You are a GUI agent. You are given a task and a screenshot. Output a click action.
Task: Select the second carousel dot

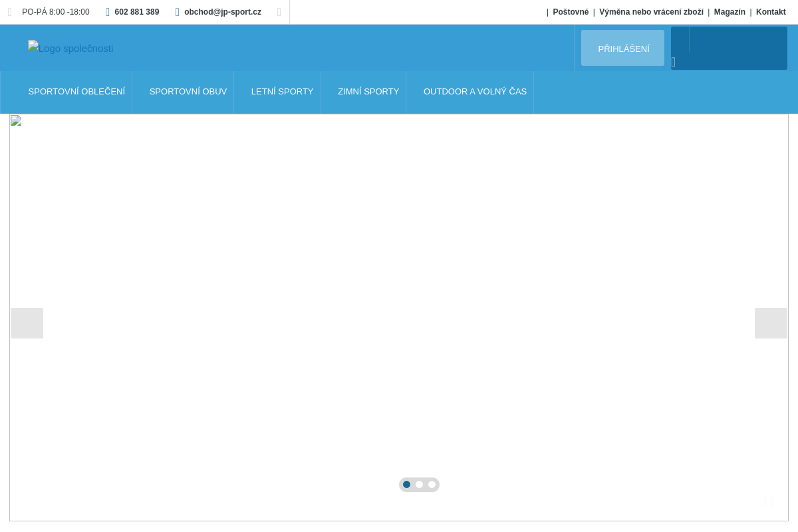coord(419,485)
